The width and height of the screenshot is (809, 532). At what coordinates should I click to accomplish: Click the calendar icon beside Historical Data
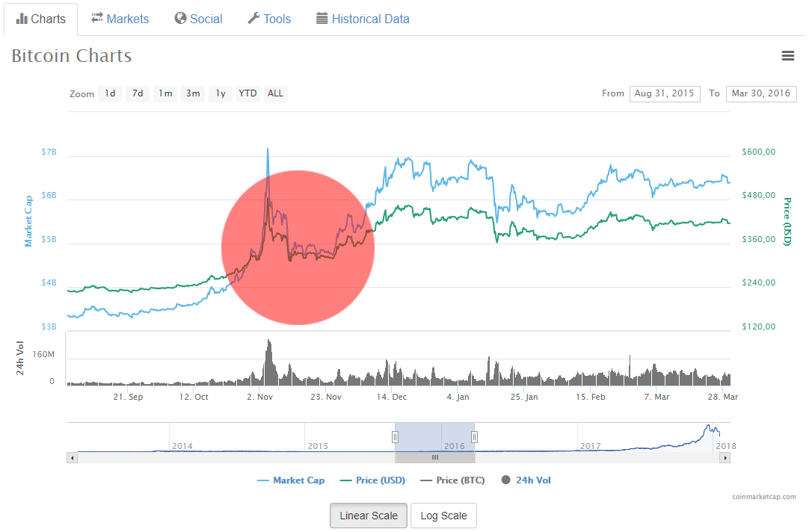pyautogui.click(x=322, y=19)
